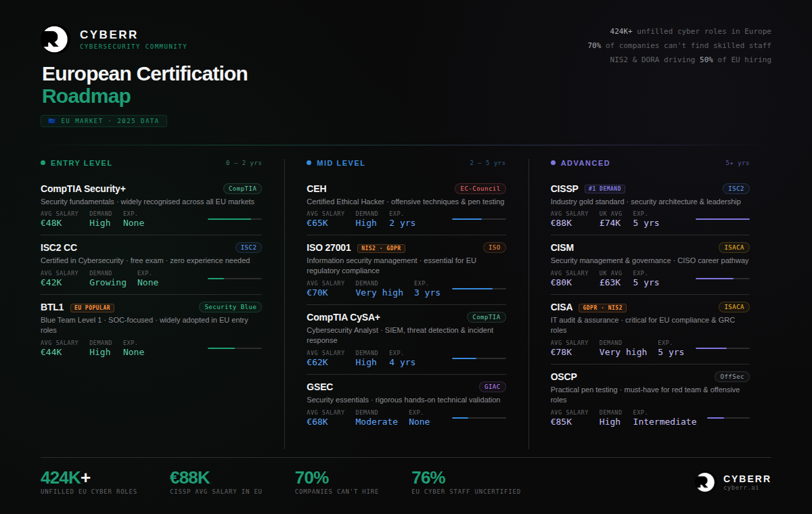Click the OSCP certification title
This screenshot has width=812, height=514.
pyautogui.click(x=564, y=377)
